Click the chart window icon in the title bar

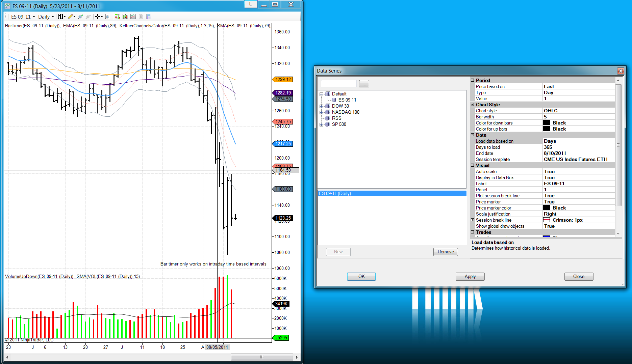click(7, 6)
